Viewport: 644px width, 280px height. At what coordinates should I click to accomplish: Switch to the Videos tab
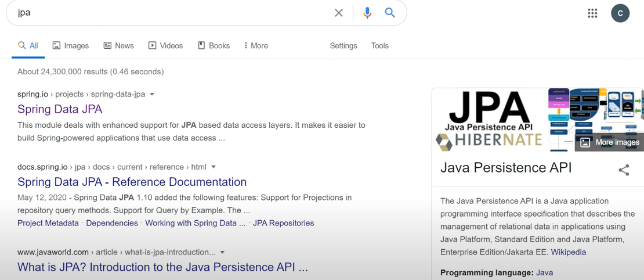pyautogui.click(x=165, y=46)
